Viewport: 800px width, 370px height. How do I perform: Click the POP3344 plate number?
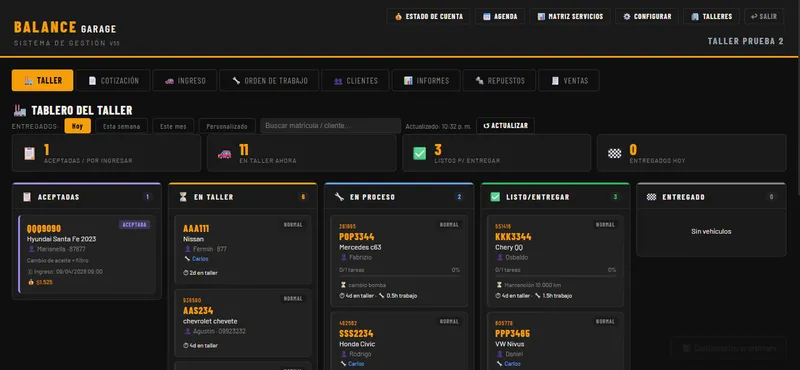(357, 237)
